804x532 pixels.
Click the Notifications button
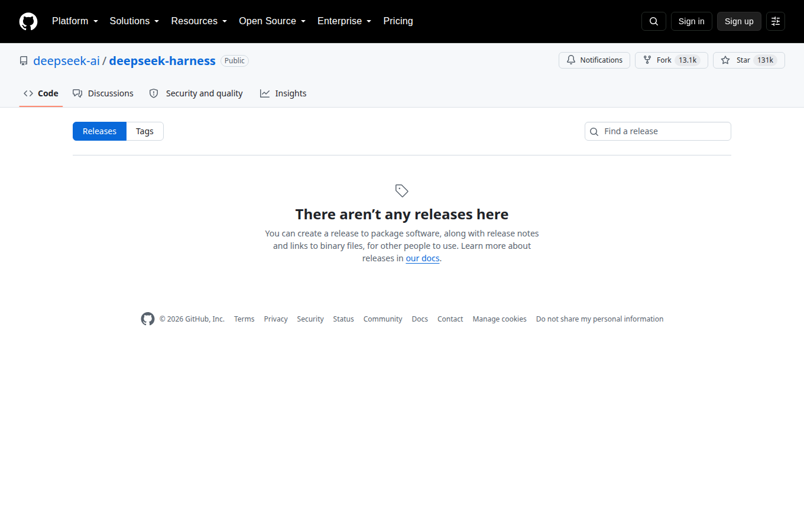pyautogui.click(x=594, y=60)
